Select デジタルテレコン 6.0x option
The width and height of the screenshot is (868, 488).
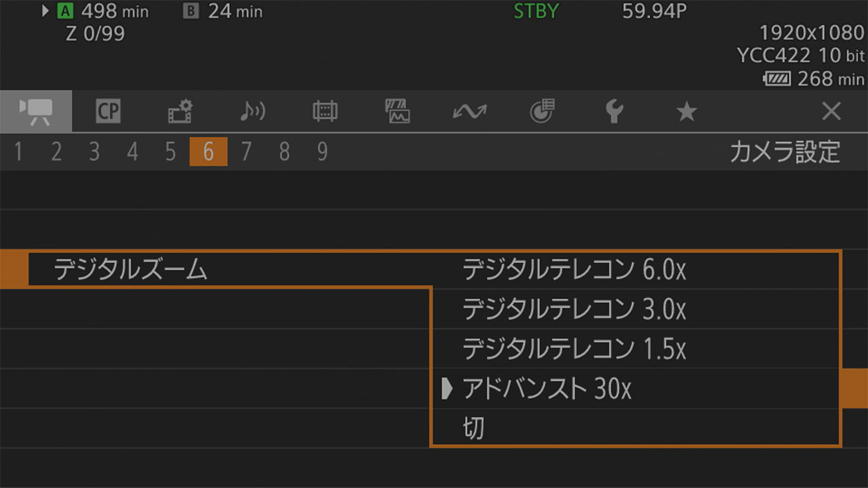[574, 270]
